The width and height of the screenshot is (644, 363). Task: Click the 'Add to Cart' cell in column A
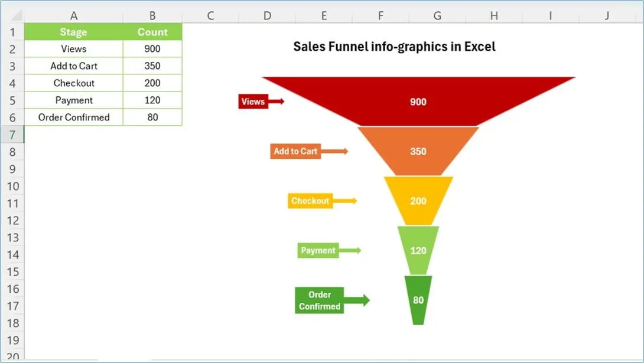pos(73,66)
